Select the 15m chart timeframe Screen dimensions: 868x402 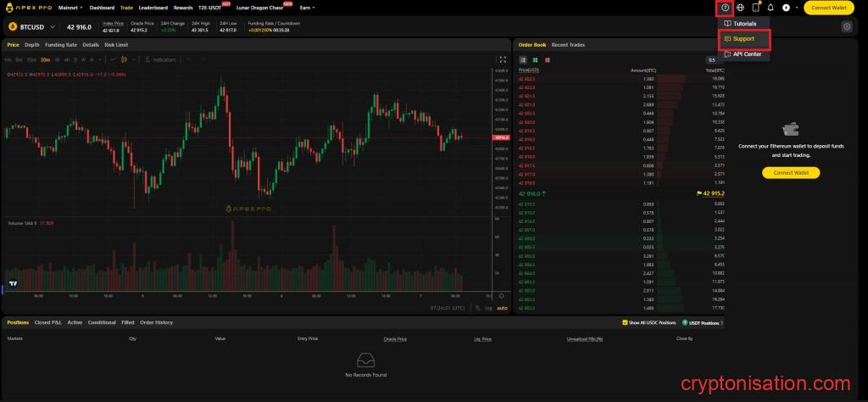coord(31,59)
